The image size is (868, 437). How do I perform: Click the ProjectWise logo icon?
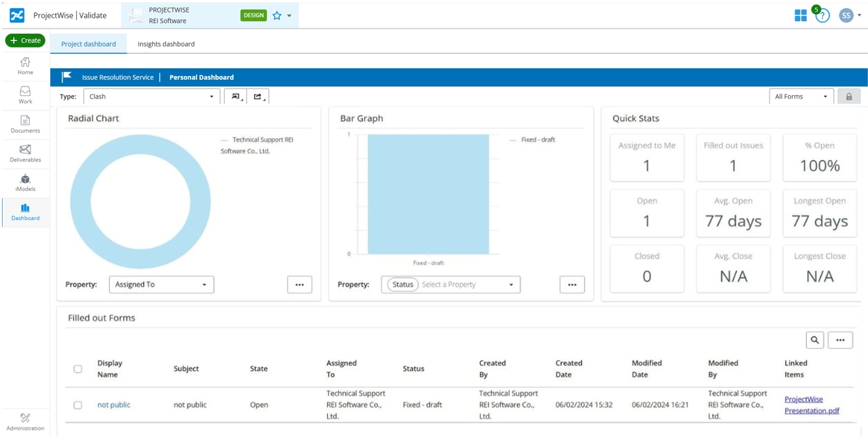pos(17,15)
